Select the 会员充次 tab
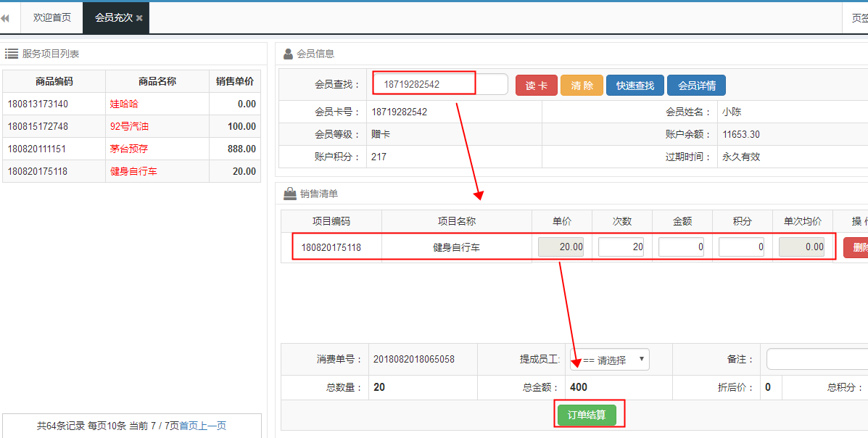The width and height of the screenshot is (868, 438). pos(113,18)
